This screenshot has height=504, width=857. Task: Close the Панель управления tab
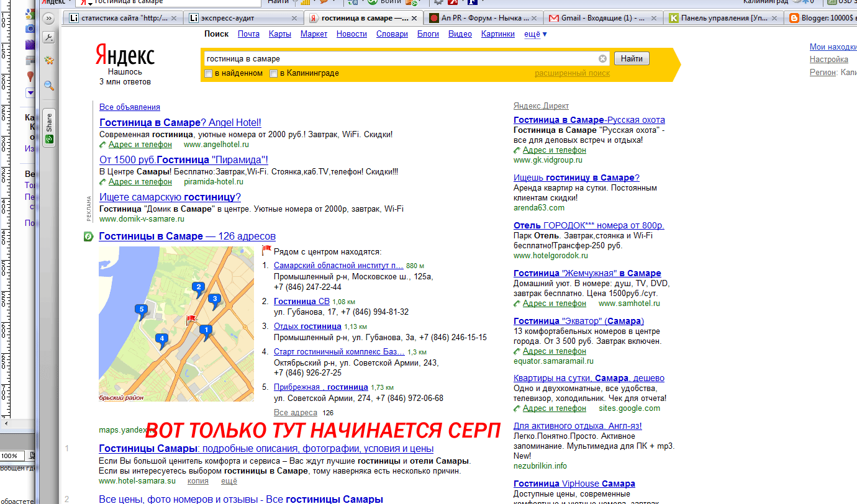click(x=774, y=19)
